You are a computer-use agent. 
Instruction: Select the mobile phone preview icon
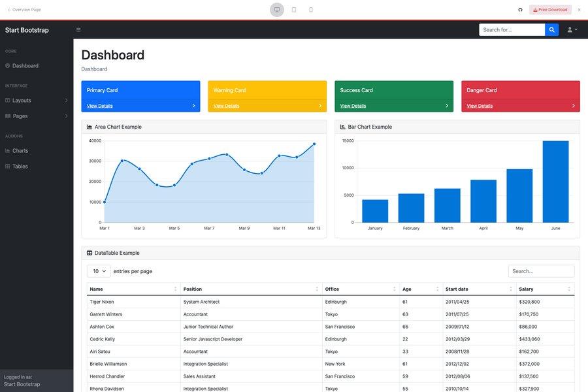pos(309,8)
